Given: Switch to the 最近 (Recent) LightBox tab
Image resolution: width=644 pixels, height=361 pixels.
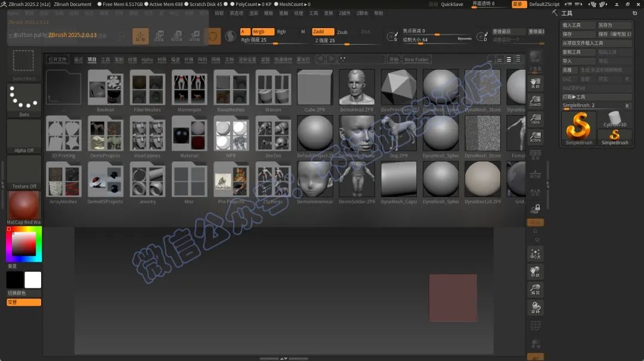Looking at the screenshot, I should (x=79, y=60).
